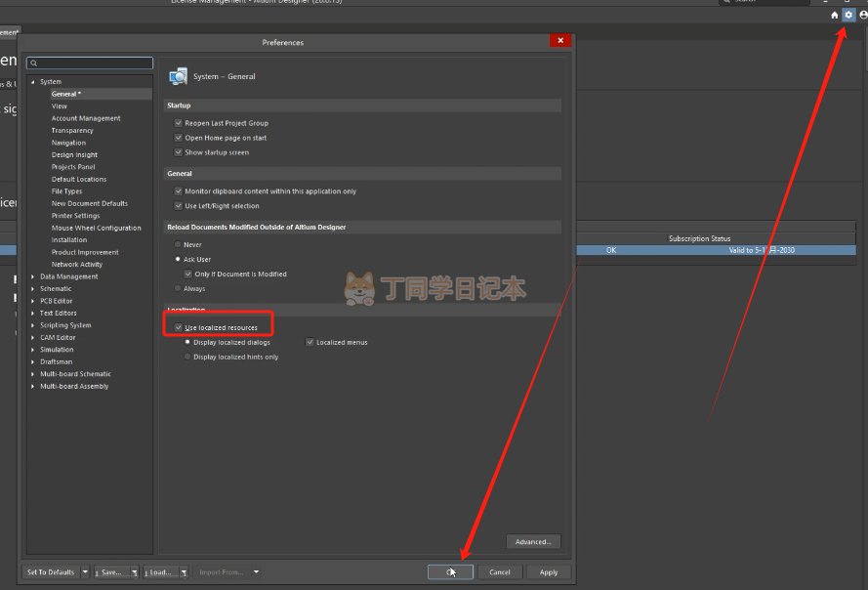Image resolution: width=868 pixels, height=590 pixels.
Task: Open Projects Panel preferences
Action: click(73, 167)
